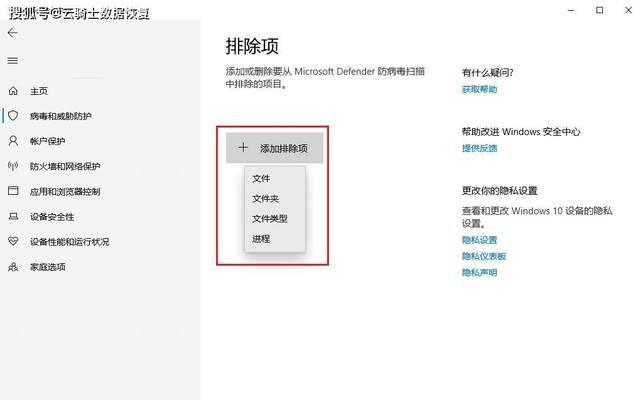Open the hamburger navigation menu

(x=13, y=61)
